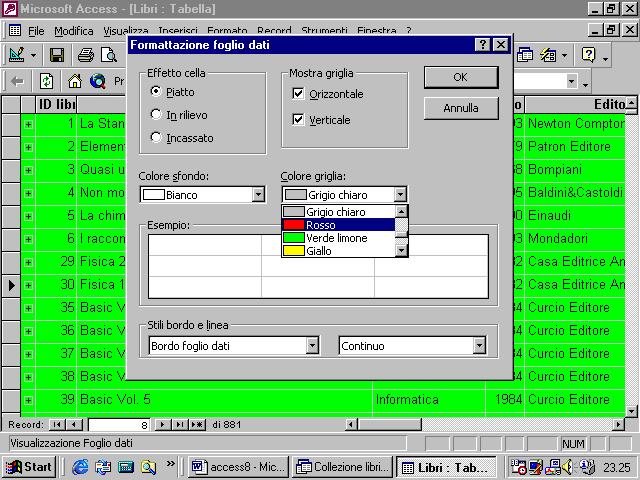The height and width of the screenshot is (480, 640).
Task: Choose Grigio chiaro in color list
Action: (x=338, y=212)
